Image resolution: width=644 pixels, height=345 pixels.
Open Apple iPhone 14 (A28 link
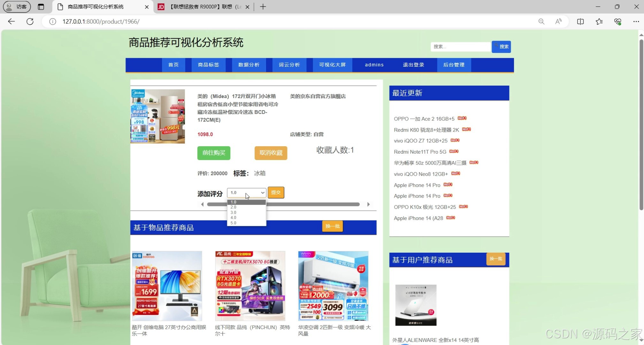click(418, 218)
